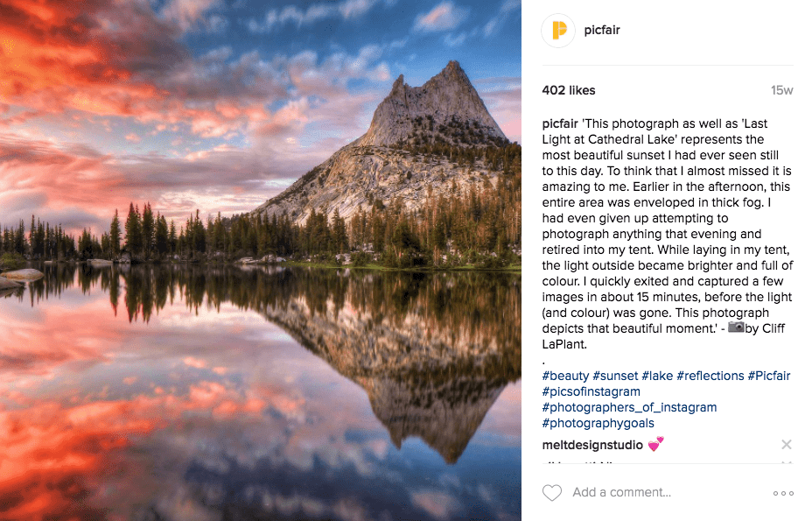Open the #Picfair hashtag
Image resolution: width=812 pixels, height=521 pixels.
[768, 376]
